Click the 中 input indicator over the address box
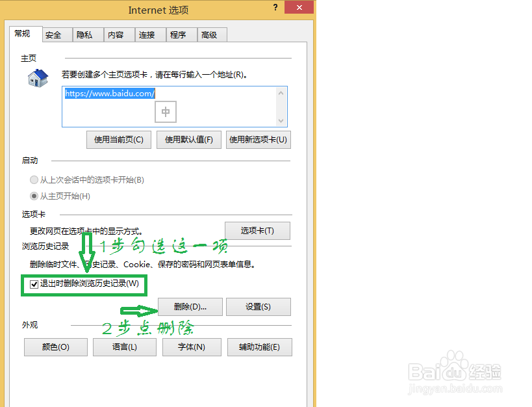Screen dimensions: 532x407 [x=165, y=112]
